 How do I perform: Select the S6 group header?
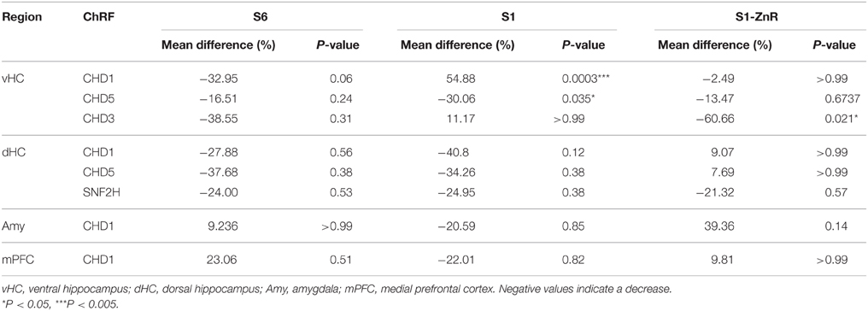pyautogui.click(x=261, y=18)
